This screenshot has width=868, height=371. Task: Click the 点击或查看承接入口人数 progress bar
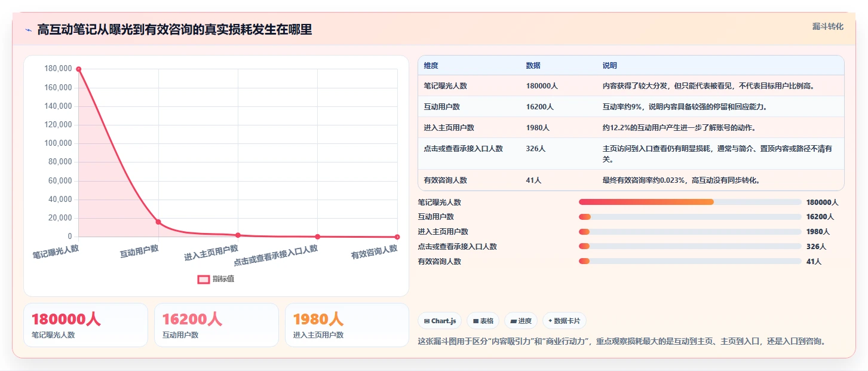[x=690, y=246]
